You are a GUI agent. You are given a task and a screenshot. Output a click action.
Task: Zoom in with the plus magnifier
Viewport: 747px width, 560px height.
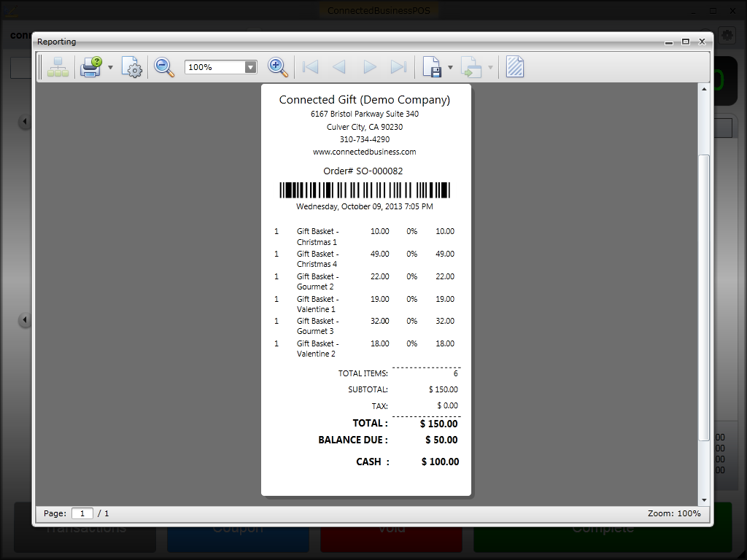point(277,67)
